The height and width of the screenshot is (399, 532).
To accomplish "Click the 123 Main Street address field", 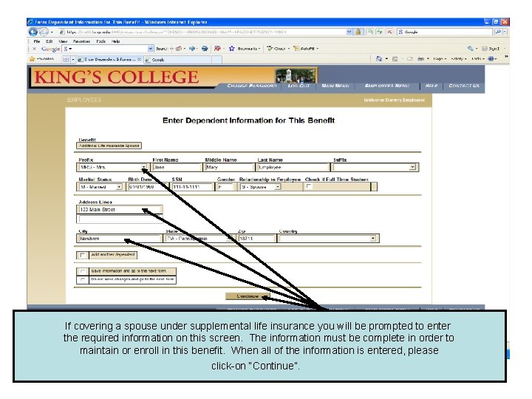I will (120, 210).
